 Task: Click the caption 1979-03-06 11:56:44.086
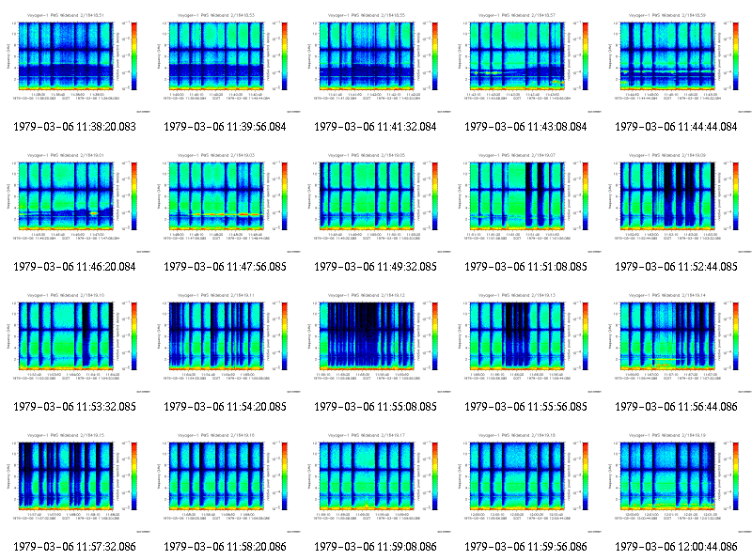pos(676,407)
